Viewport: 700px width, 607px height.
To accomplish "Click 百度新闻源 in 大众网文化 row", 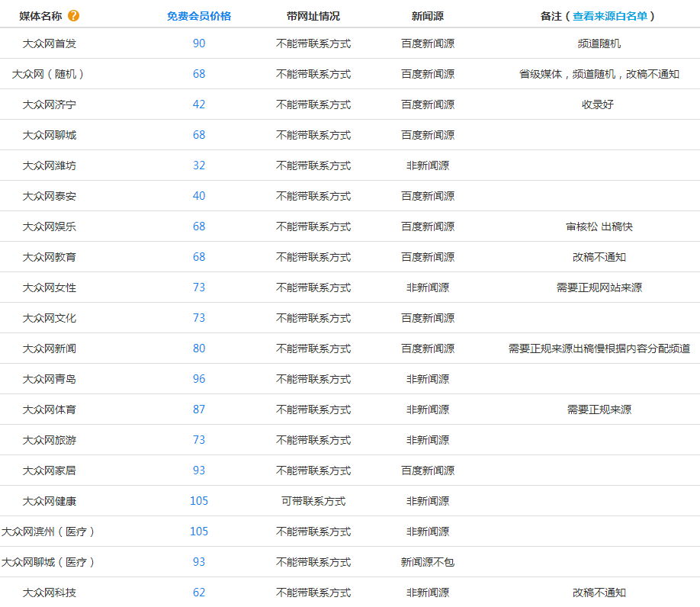I will 428,318.
